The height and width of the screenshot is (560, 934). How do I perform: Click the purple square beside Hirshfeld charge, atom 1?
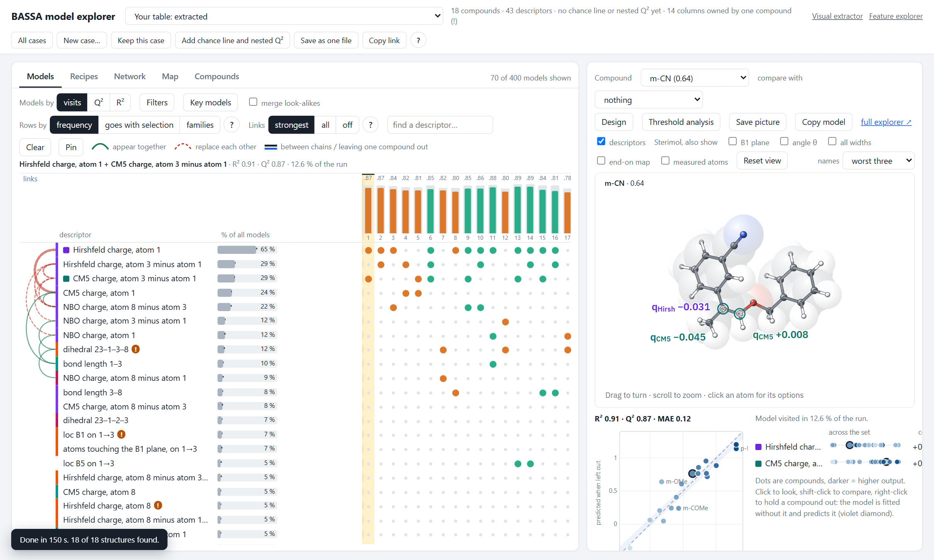[66, 250]
